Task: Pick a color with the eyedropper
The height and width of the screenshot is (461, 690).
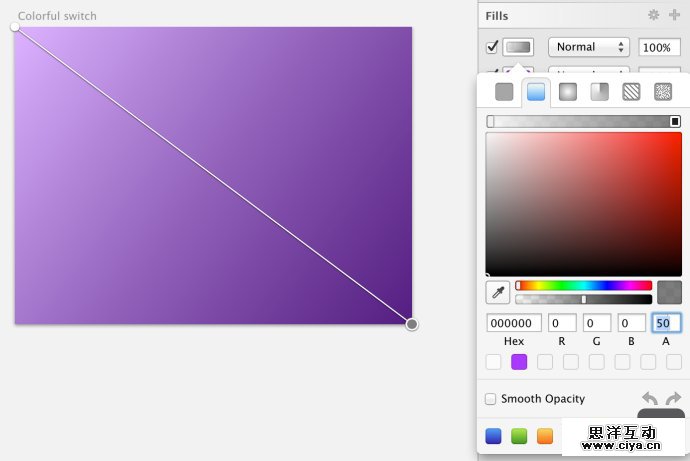Action: click(x=497, y=292)
